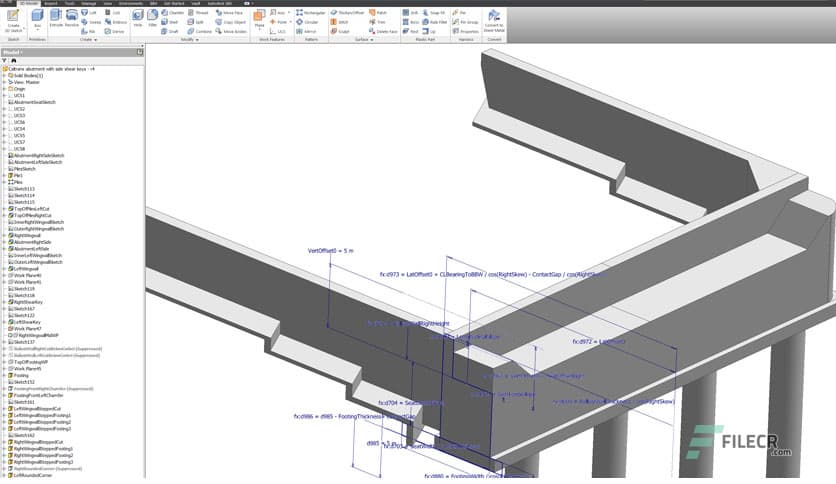Switch to the Tools ribbon tab
836x484 pixels.
(x=70, y=3)
